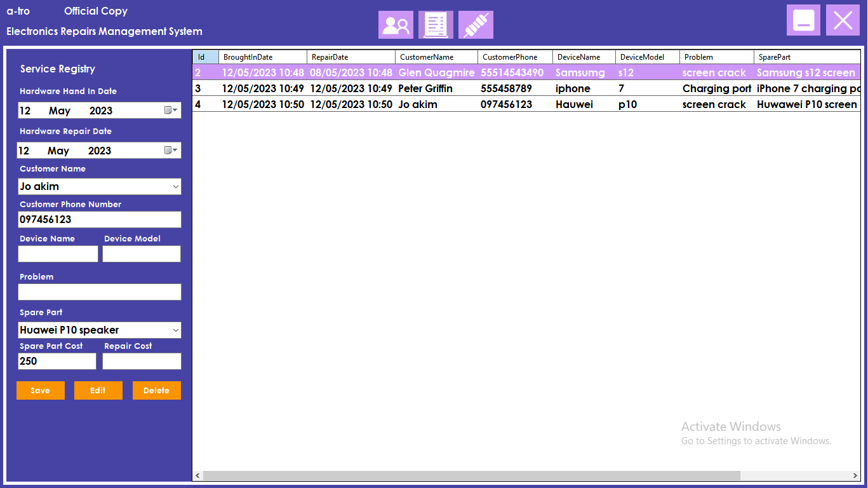Minimize the application window
Viewport: 868px width, 488px height.
803,20
